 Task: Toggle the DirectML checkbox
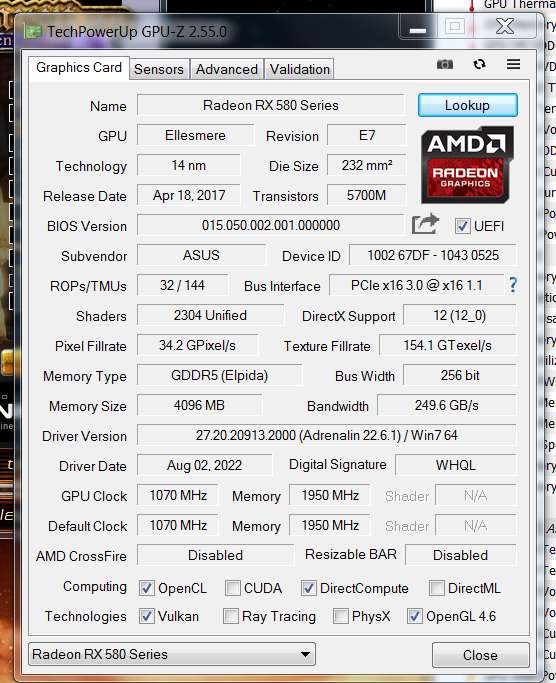click(437, 588)
